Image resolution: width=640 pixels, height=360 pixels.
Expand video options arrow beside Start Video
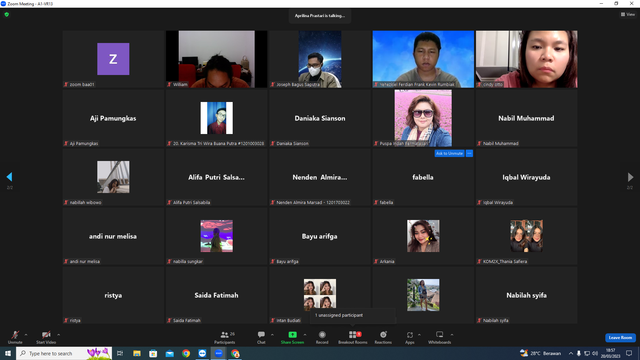[x=58, y=335]
